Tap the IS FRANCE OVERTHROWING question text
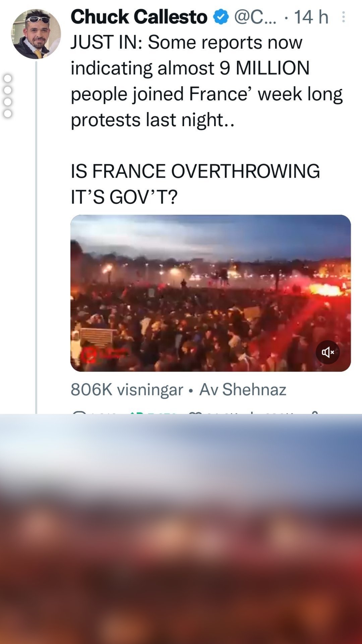This screenshot has height=644, width=362. coord(195,184)
